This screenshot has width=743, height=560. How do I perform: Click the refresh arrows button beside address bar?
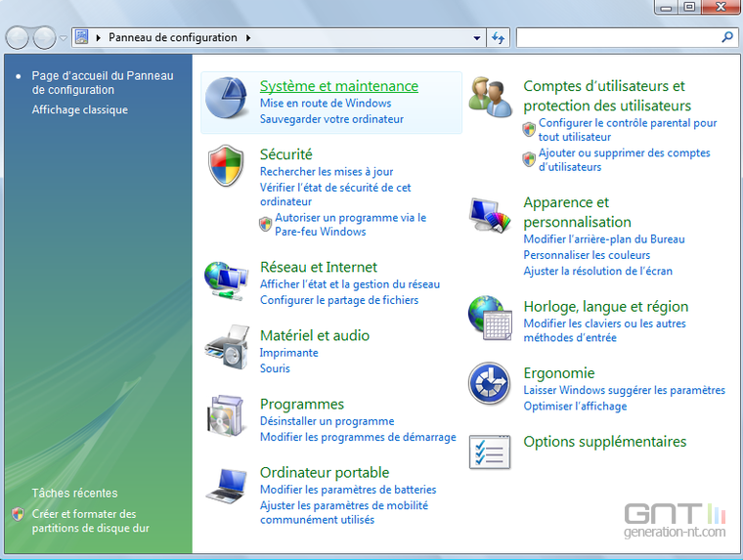(x=498, y=37)
